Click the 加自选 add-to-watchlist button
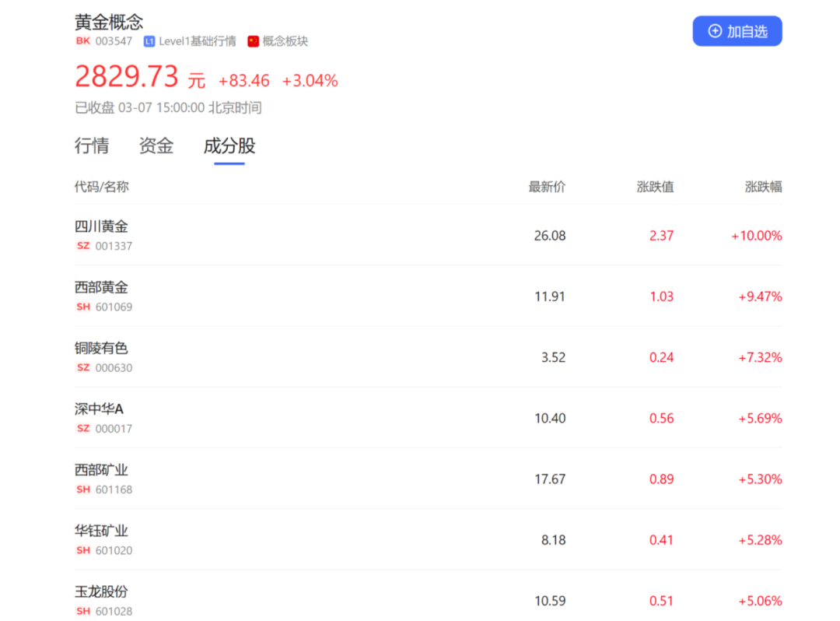This screenshot has width=840, height=621. coord(737,31)
